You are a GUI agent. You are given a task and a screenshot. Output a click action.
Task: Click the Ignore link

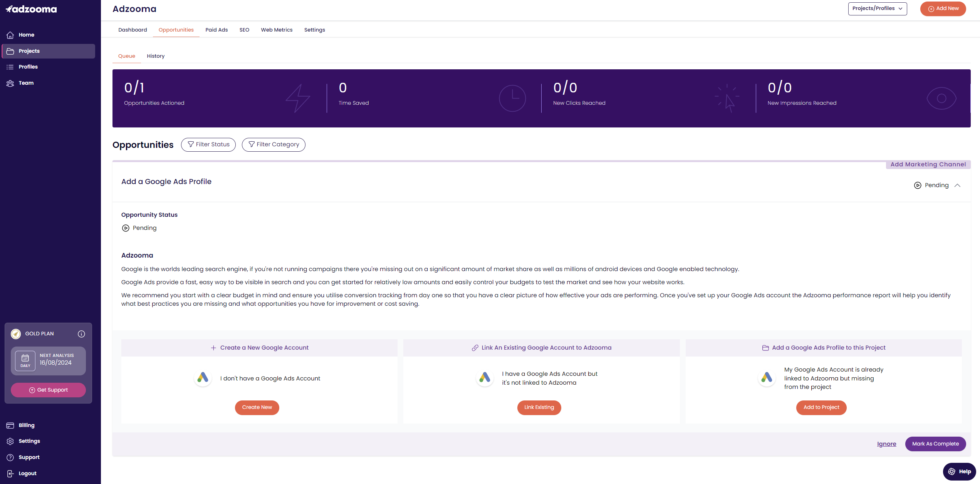[887, 444]
